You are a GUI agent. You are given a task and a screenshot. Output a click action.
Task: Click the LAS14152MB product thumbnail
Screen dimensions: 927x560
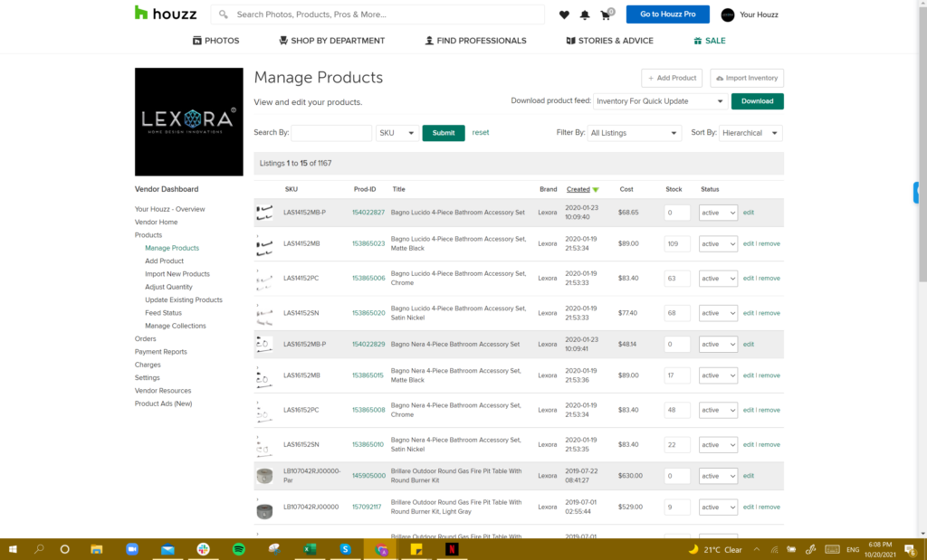pos(264,244)
